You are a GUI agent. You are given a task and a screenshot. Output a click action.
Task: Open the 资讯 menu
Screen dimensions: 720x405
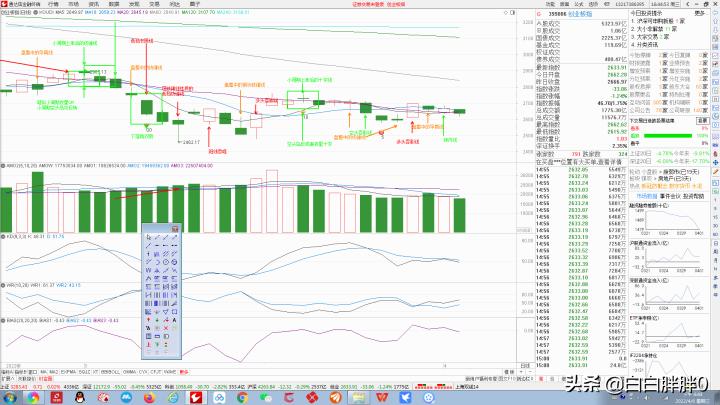click(x=94, y=4)
